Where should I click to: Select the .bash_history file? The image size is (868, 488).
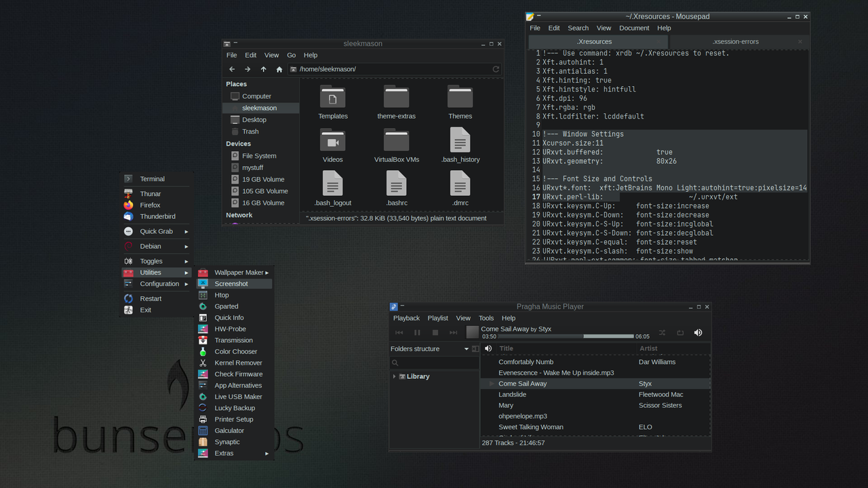pyautogui.click(x=460, y=146)
